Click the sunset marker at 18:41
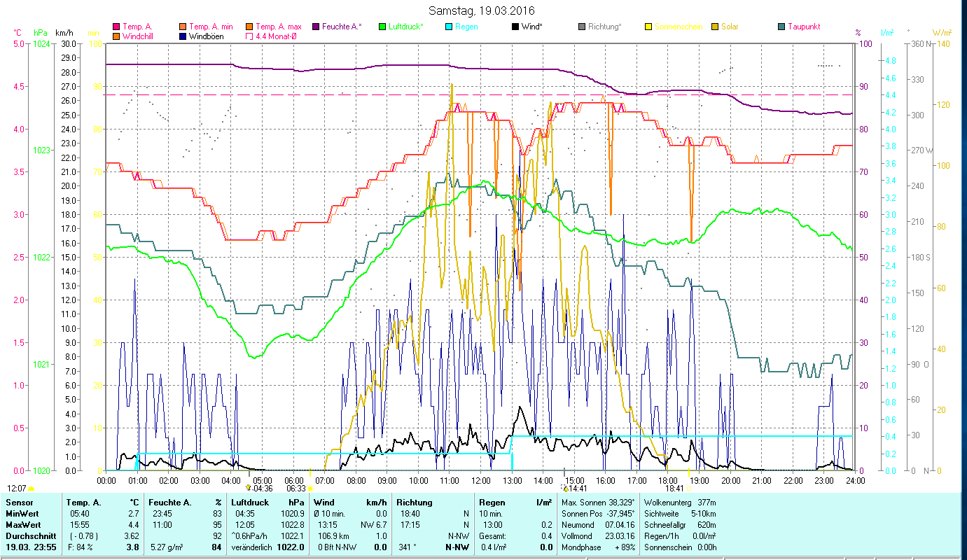The width and height of the screenshot is (967, 560). (690, 488)
